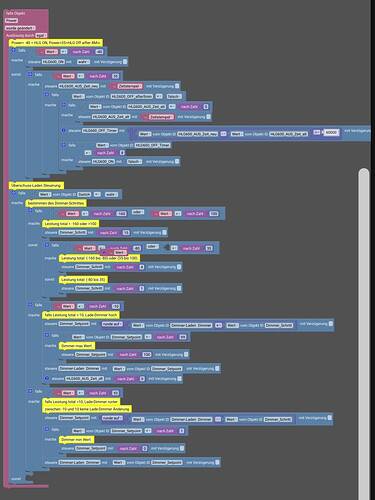Open gear on 'falls' block above 'Lade-Dimmer hoch' comment

coord(30,305)
